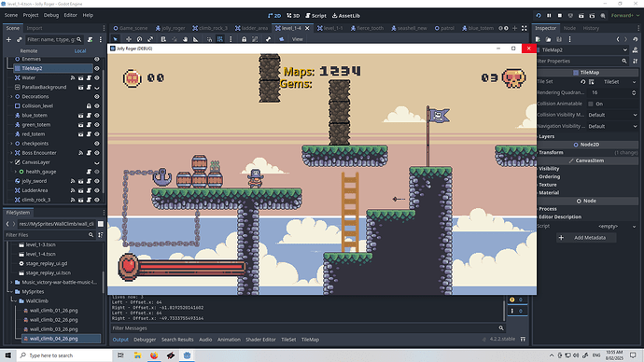
Task: Open the Collision Visibility Mode dropdown
Action: [612, 115]
